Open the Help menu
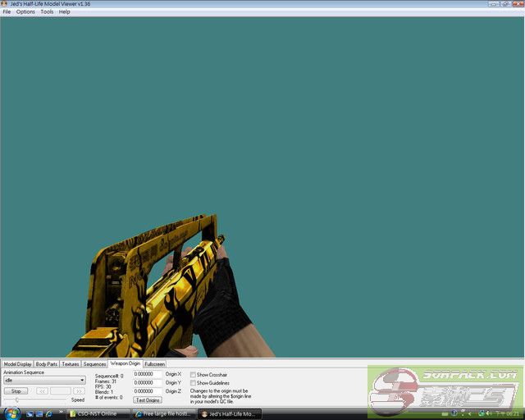 click(64, 11)
